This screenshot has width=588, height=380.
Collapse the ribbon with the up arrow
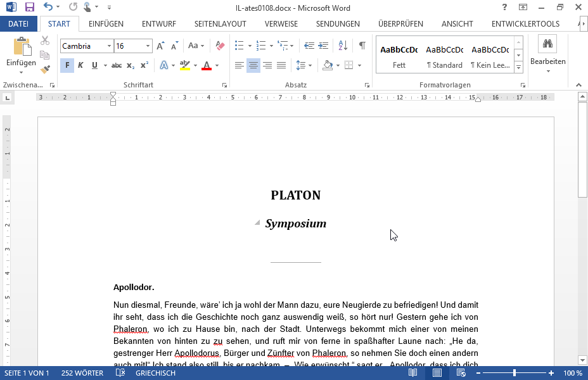point(578,85)
